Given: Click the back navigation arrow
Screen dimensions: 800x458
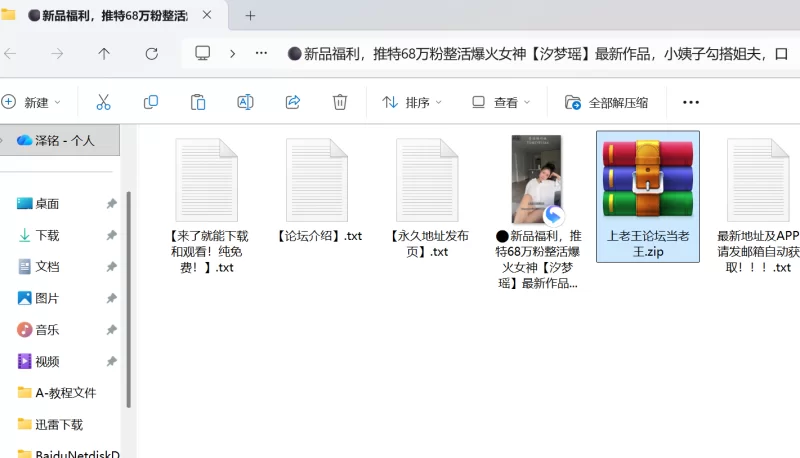Looking at the screenshot, I should point(10,54).
